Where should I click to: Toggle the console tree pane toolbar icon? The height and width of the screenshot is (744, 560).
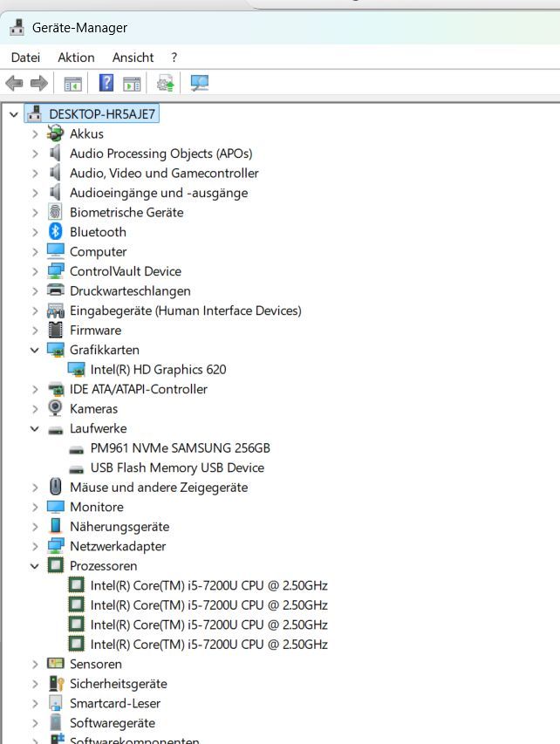(x=72, y=84)
